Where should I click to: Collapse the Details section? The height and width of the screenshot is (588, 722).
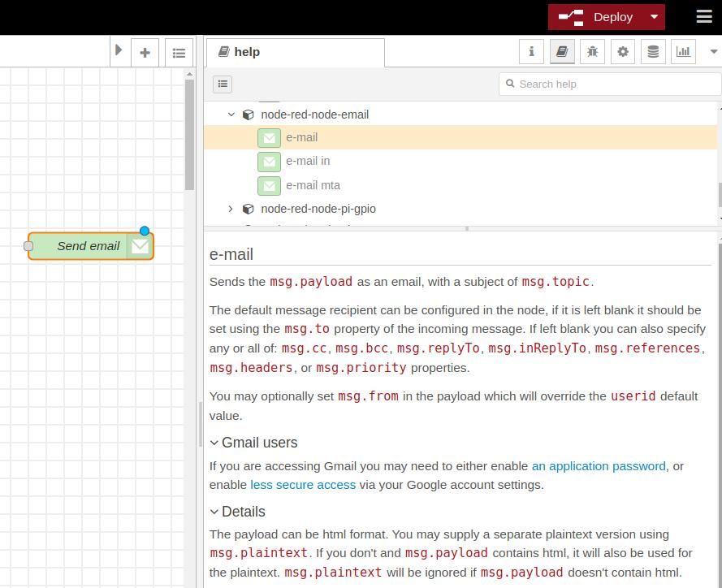click(214, 512)
